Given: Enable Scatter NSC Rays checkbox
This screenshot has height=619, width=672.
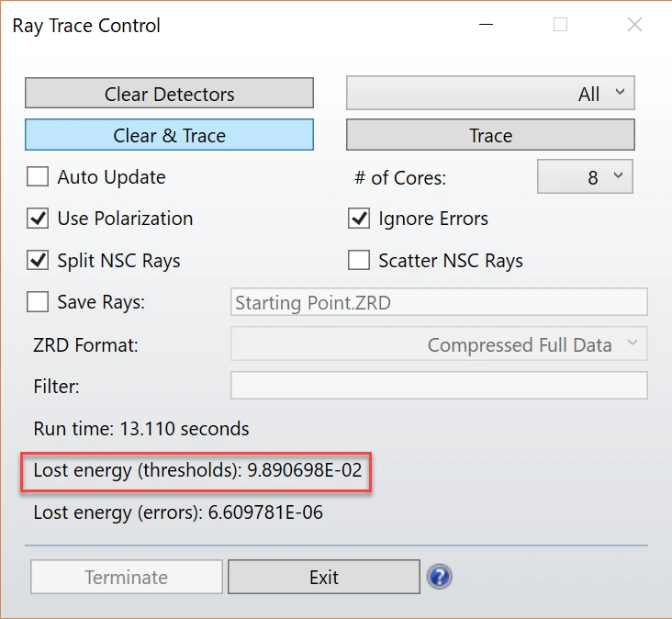Looking at the screenshot, I should tap(359, 260).
